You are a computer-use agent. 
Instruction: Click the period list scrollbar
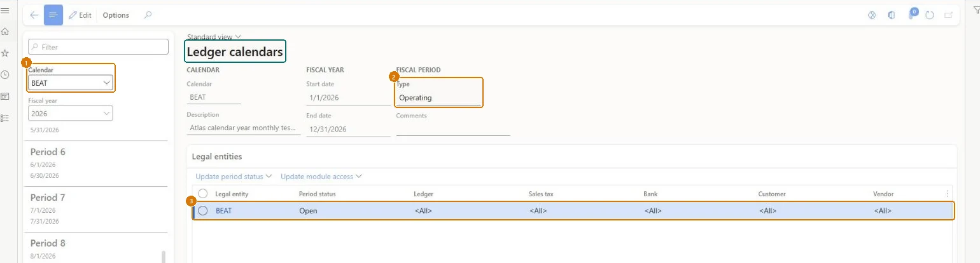tap(164, 256)
